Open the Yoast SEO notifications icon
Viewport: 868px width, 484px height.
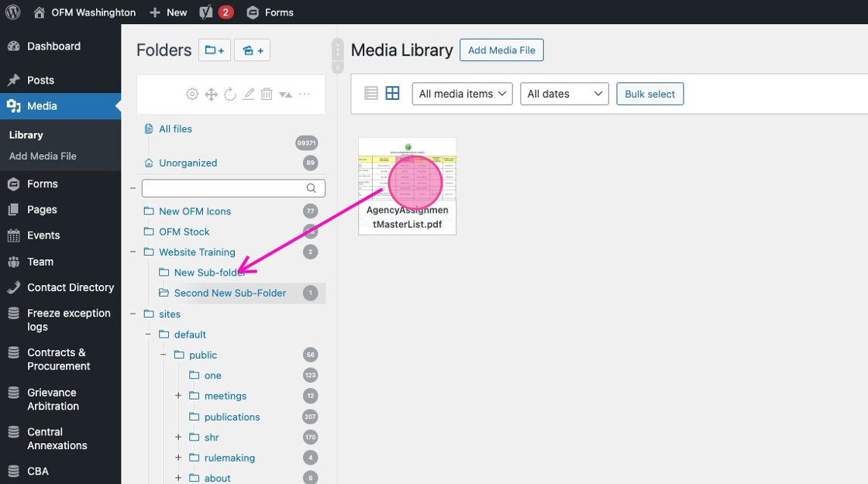(206, 12)
